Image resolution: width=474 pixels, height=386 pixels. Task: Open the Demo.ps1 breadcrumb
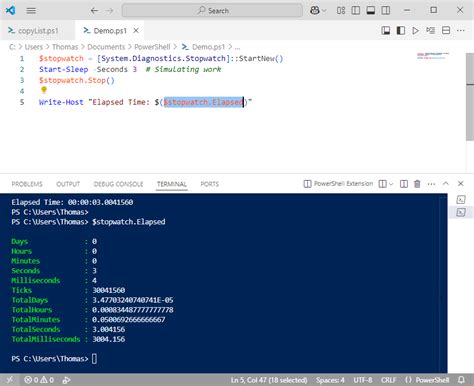[x=203, y=47]
